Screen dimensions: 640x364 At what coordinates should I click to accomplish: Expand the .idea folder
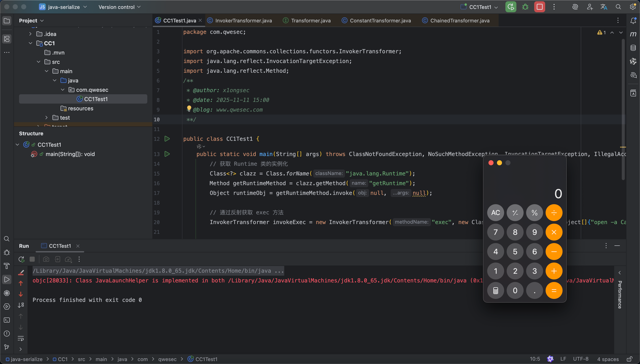tap(30, 34)
